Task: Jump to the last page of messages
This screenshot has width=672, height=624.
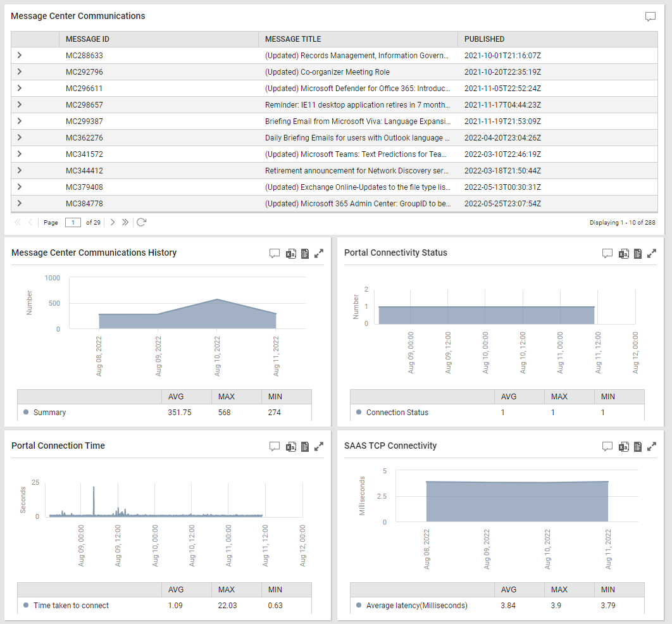Action: [125, 222]
